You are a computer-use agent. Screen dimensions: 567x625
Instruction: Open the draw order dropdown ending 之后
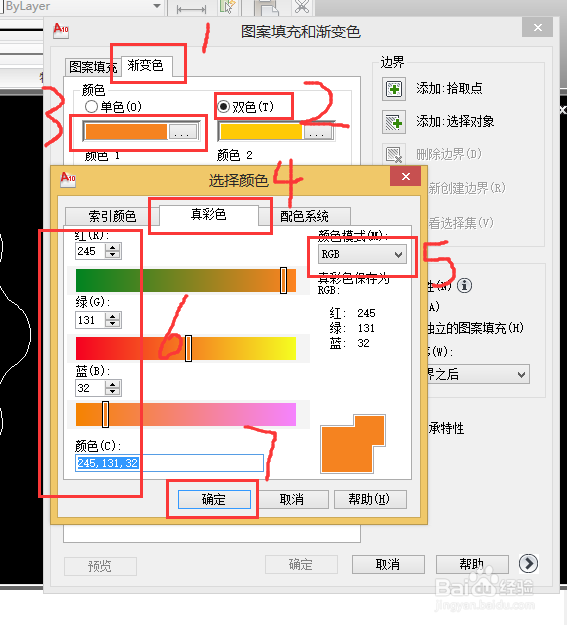tap(478, 374)
